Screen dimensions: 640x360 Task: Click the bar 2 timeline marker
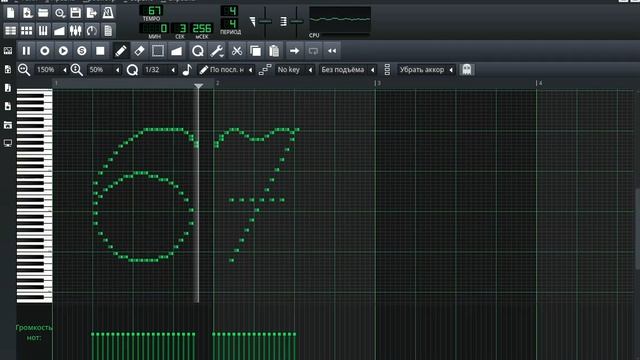(217, 83)
